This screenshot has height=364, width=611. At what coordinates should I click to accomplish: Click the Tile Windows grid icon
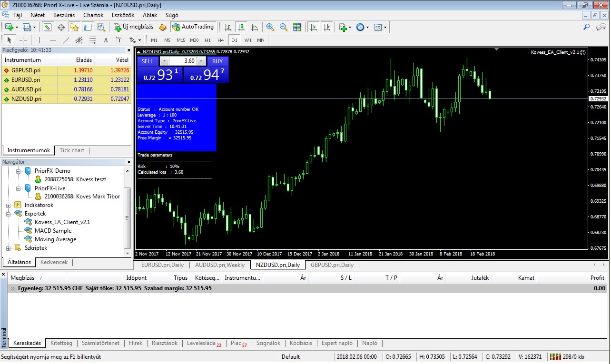click(x=297, y=27)
